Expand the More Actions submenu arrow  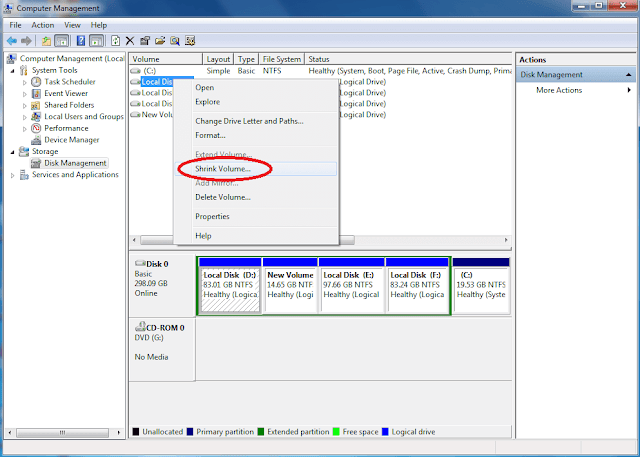pos(629,90)
